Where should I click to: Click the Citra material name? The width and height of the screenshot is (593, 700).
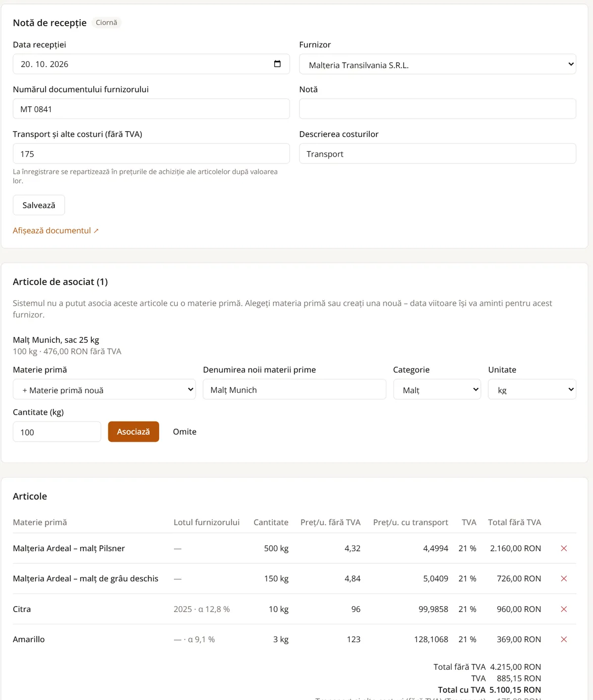(x=22, y=609)
